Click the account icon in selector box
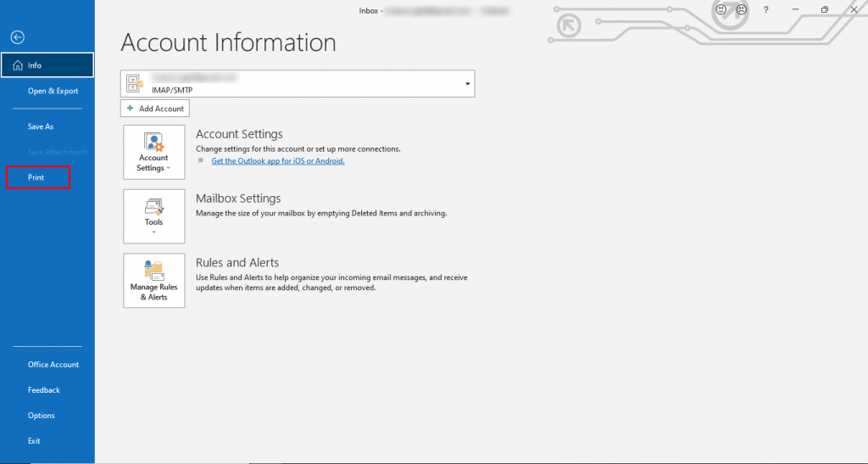 [135, 83]
